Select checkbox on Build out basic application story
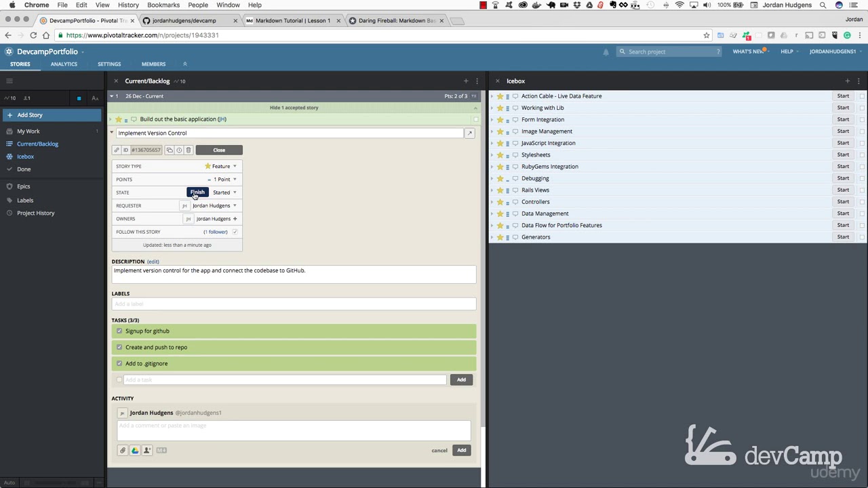Image resolution: width=868 pixels, height=488 pixels. pos(475,119)
